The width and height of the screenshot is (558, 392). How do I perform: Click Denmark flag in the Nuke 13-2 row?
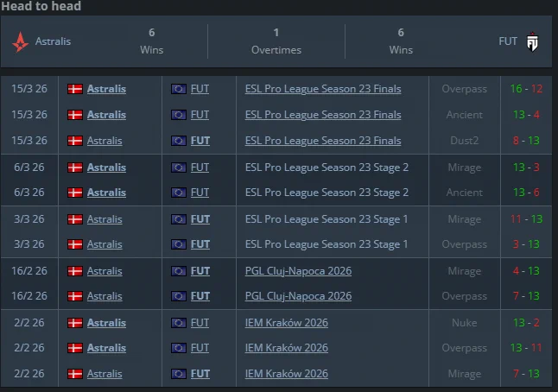pyautogui.click(x=75, y=323)
